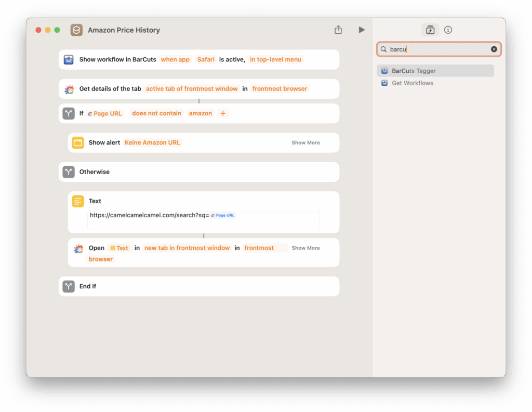Change 'does not contain' condition
Viewport: 532px width, 412px height.
(156, 113)
